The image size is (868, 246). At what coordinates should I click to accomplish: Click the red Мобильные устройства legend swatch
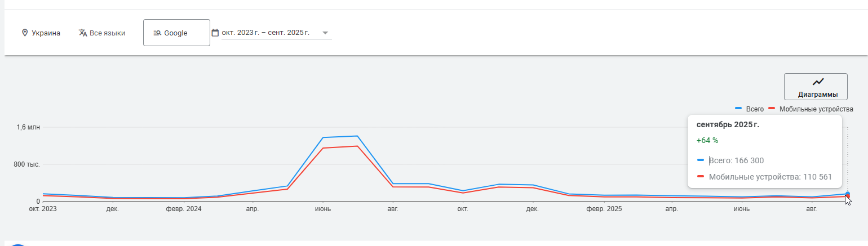(x=772, y=109)
